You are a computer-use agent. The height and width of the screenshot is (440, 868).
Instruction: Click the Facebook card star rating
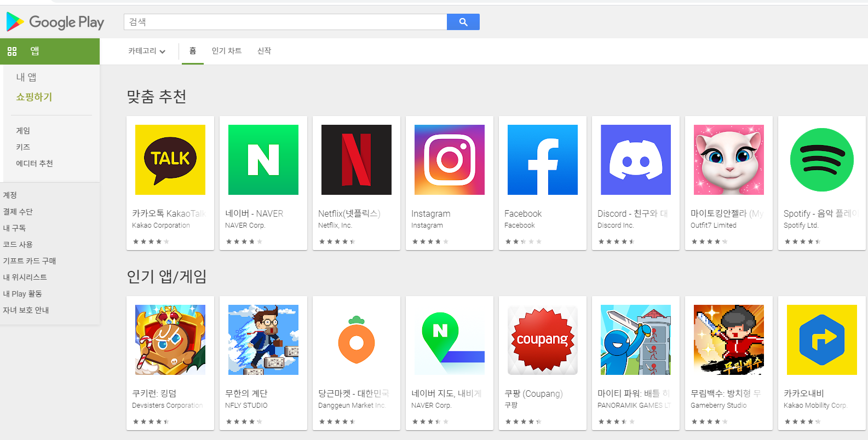pyautogui.click(x=524, y=241)
